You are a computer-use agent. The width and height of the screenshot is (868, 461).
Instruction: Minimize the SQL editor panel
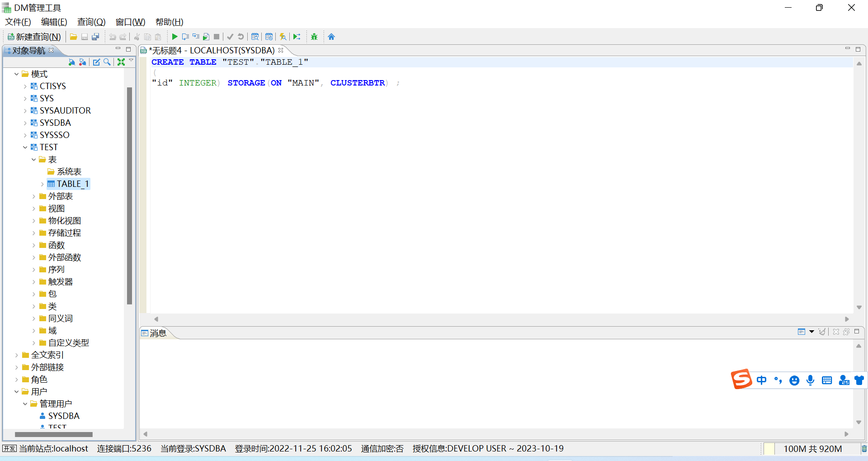click(x=848, y=49)
